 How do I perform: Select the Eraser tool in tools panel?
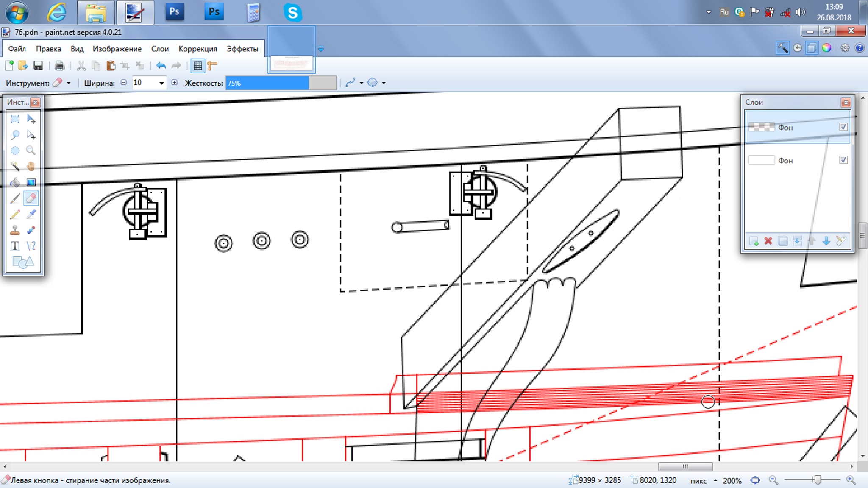click(x=31, y=198)
